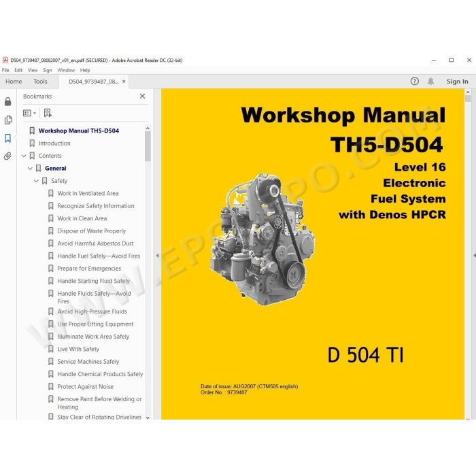Click bookmark icon beside Introduction
This screenshot has height=476, width=476.
tap(32, 143)
